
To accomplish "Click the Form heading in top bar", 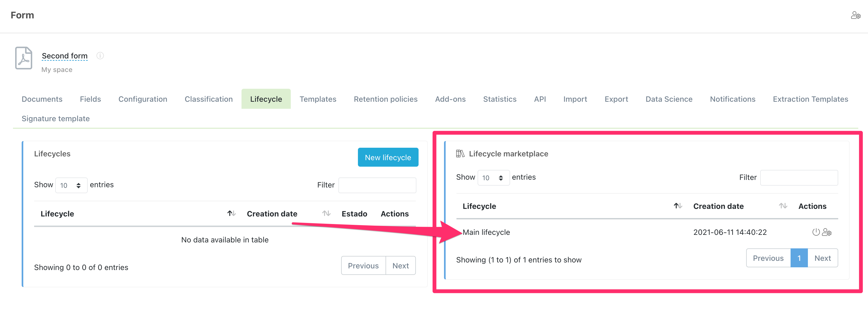I will (x=22, y=15).
